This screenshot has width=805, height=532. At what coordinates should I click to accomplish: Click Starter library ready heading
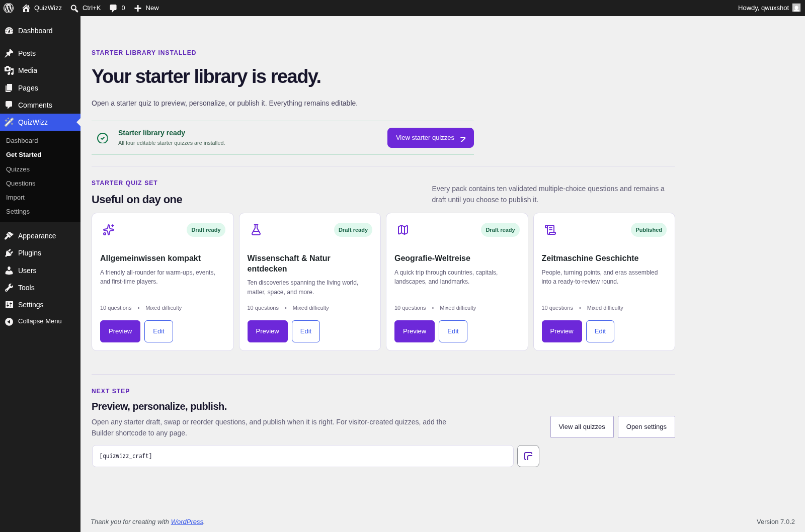151,133
